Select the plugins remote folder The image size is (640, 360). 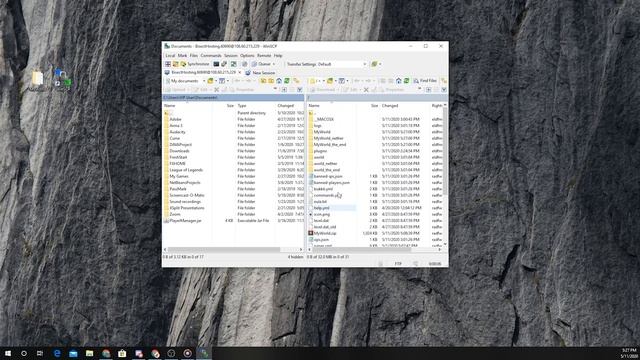pyautogui.click(x=320, y=151)
